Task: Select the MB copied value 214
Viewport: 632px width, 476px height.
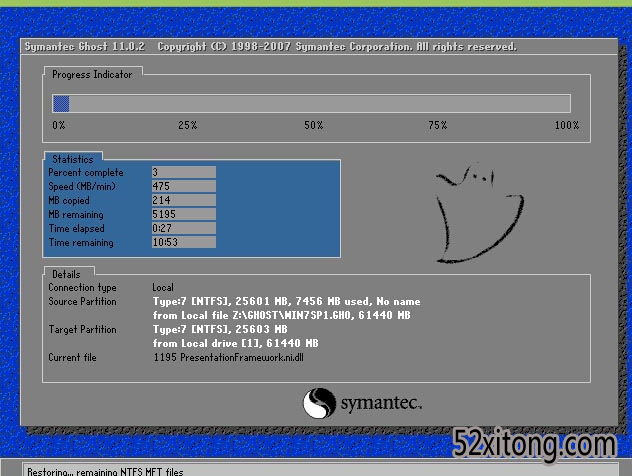Action: point(184,200)
